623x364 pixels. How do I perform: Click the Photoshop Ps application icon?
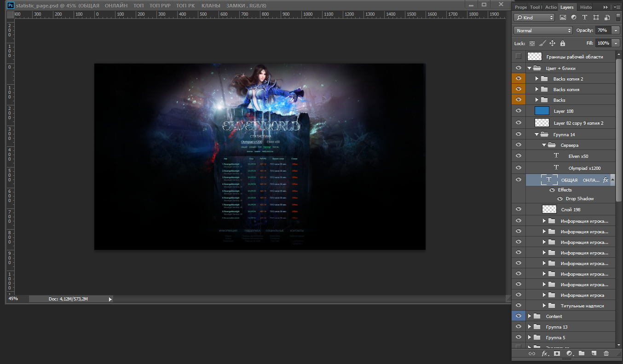(11, 5)
